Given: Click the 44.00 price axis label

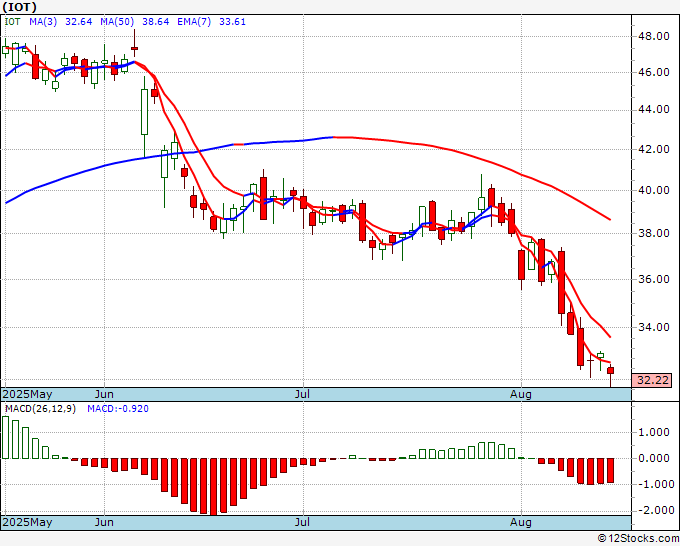Looking at the screenshot, I should [654, 109].
